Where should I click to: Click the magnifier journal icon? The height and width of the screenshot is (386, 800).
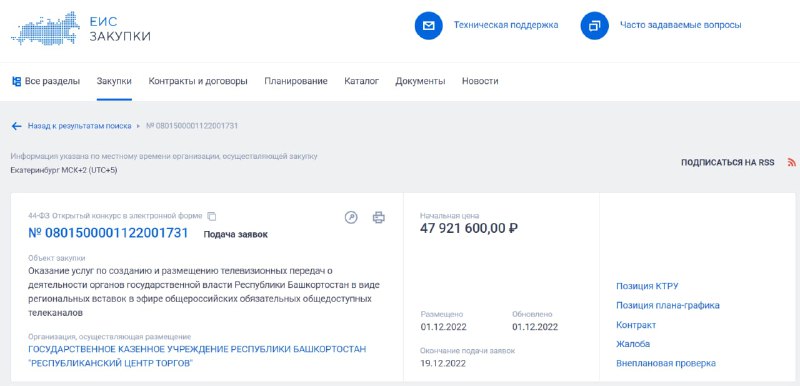(x=351, y=218)
